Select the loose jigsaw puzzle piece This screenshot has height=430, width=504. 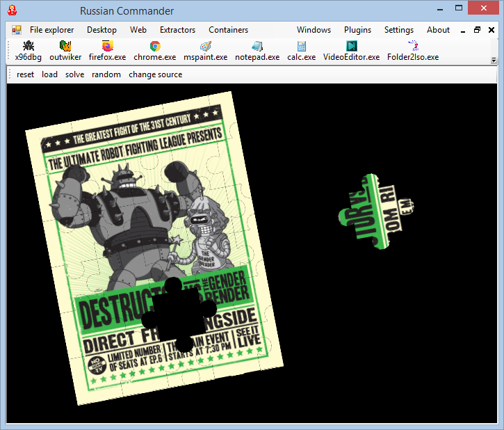coord(376,212)
